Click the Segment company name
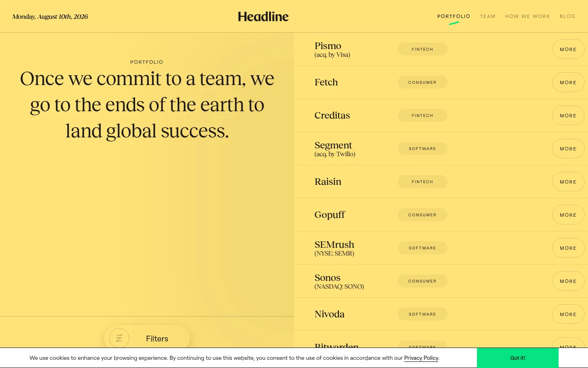Viewport: 588px width, 368px height. tap(333, 146)
